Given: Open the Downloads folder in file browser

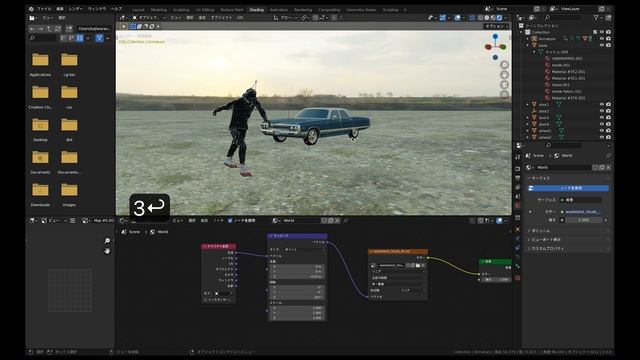Looking at the screenshot, I should click(40, 194).
